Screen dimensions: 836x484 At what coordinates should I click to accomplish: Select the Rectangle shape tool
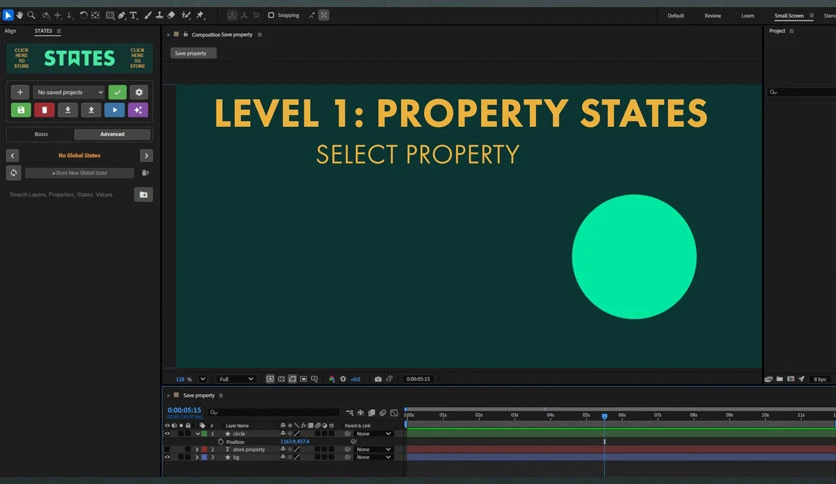pyautogui.click(x=110, y=15)
